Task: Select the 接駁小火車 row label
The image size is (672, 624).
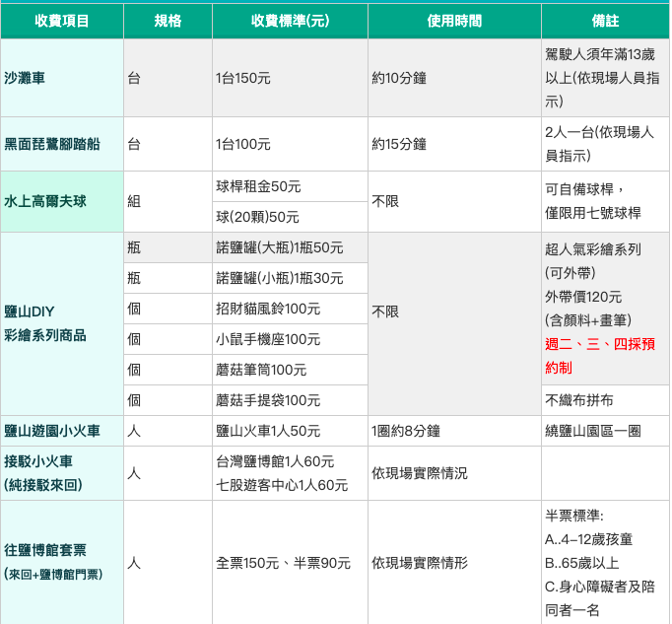Action: pos(62,473)
